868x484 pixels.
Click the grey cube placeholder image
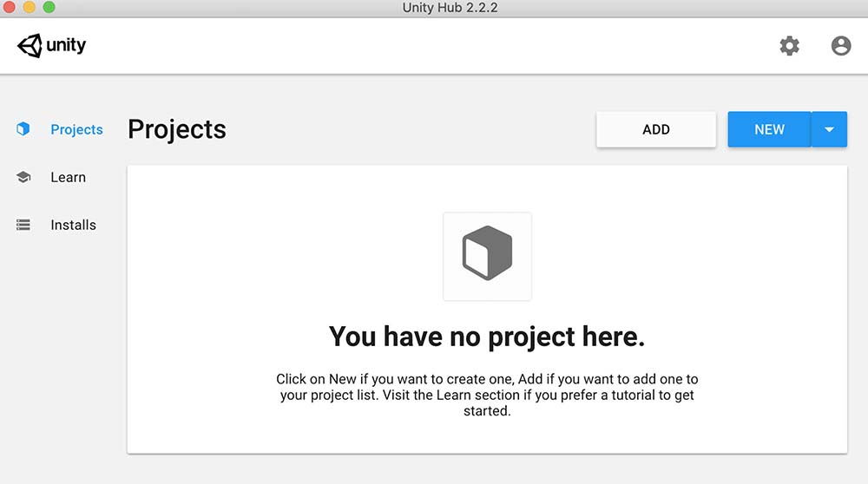[487, 256]
